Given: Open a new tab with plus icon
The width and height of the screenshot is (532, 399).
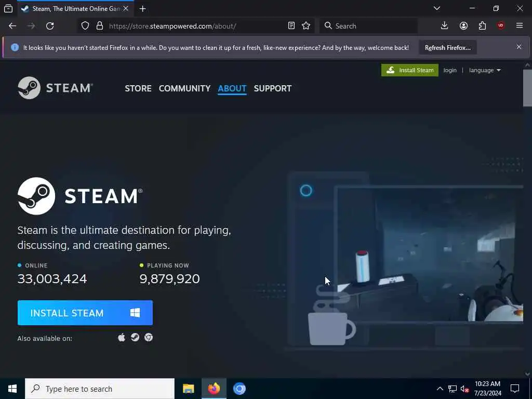Looking at the screenshot, I should click(x=142, y=9).
